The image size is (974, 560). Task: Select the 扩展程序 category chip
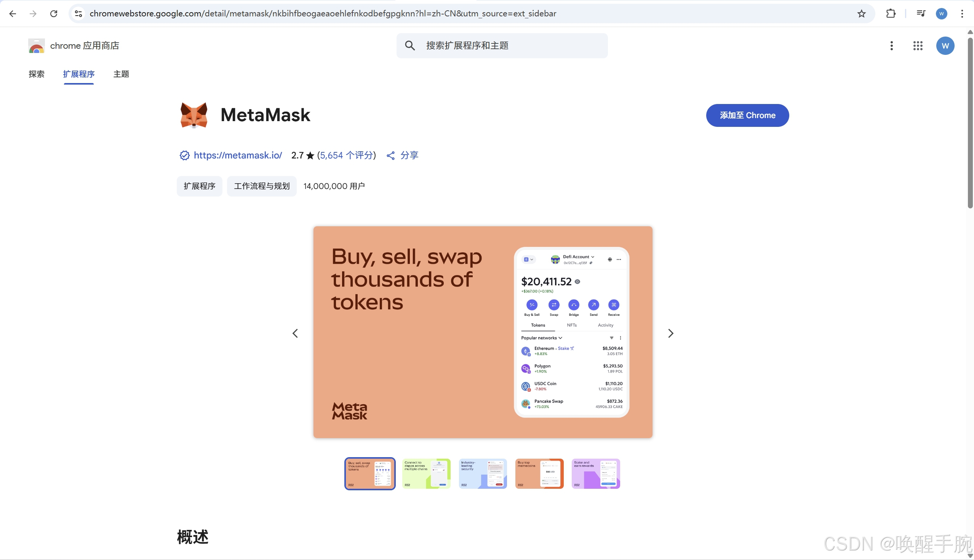tap(200, 186)
